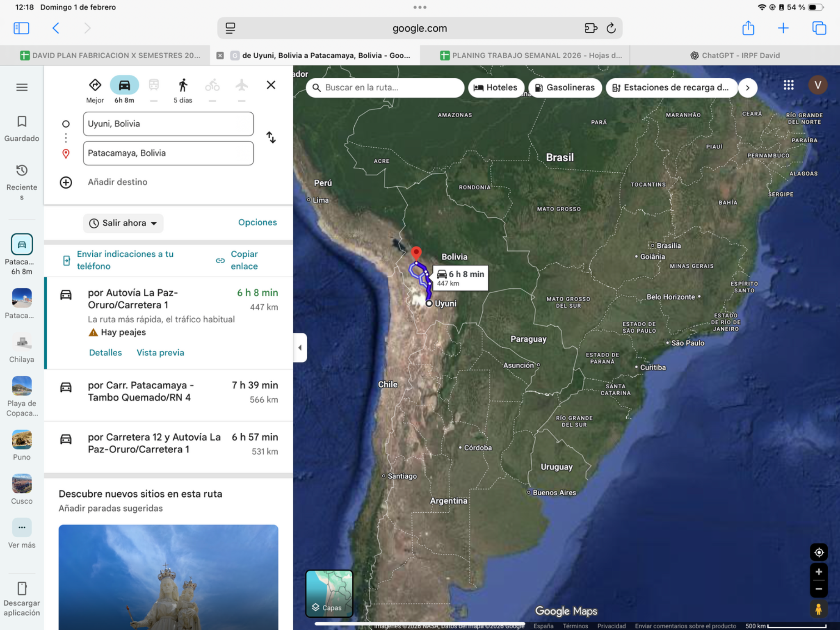Click Buscar en la ruta search field
Image resolution: width=840 pixels, height=630 pixels.
coord(385,87)
